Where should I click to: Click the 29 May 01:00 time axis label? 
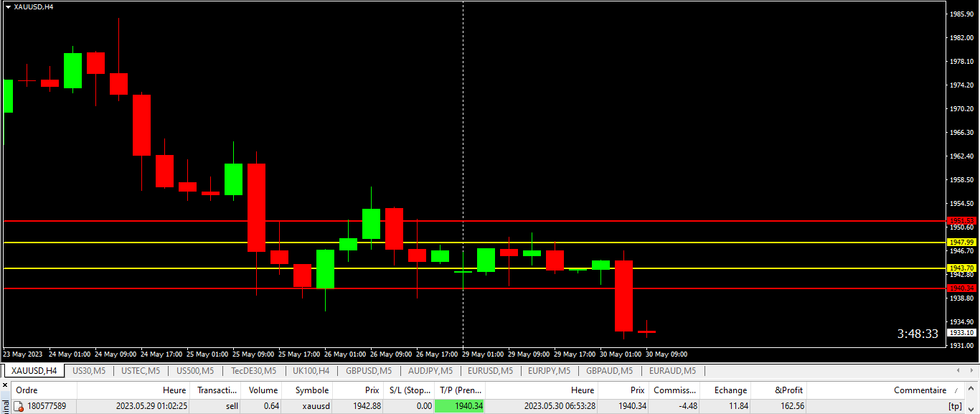[484, 354]
